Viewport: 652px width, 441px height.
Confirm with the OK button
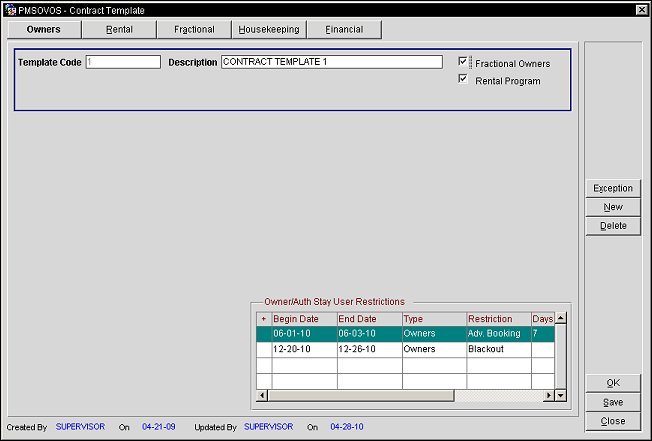coord(613,383)
